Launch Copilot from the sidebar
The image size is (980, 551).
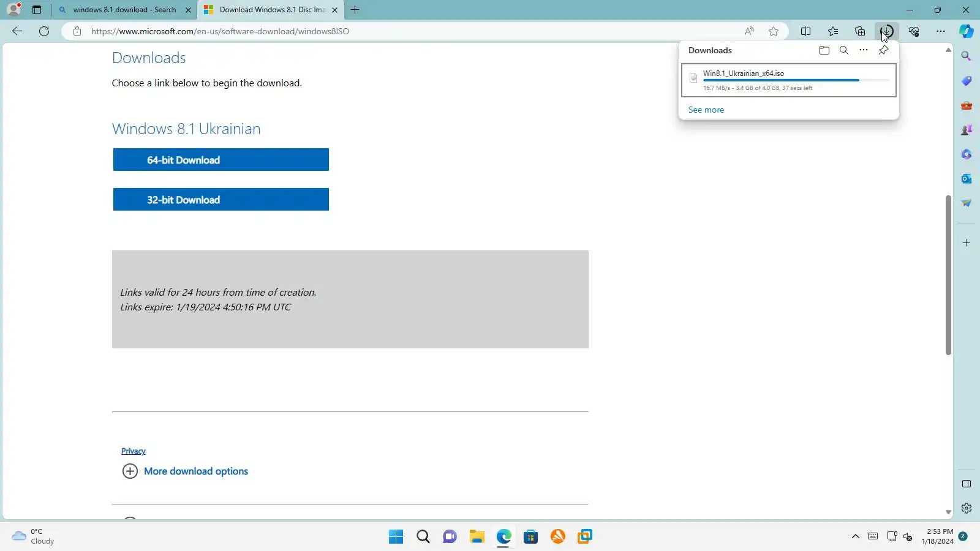tap(967, 31)
